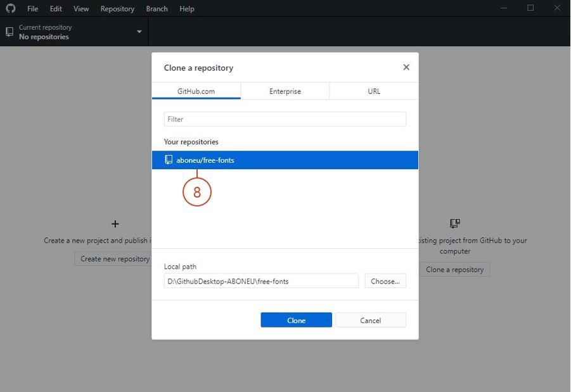Viewport: 571px width, 392px height.
Task: Open the View menu
Action: (x=81, y=9)
